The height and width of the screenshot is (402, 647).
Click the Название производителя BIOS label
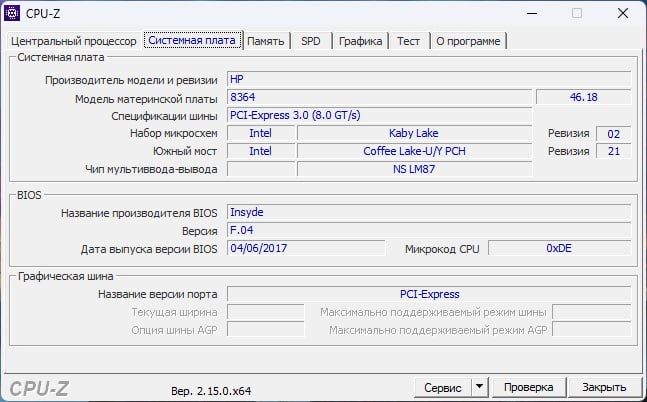139,213
